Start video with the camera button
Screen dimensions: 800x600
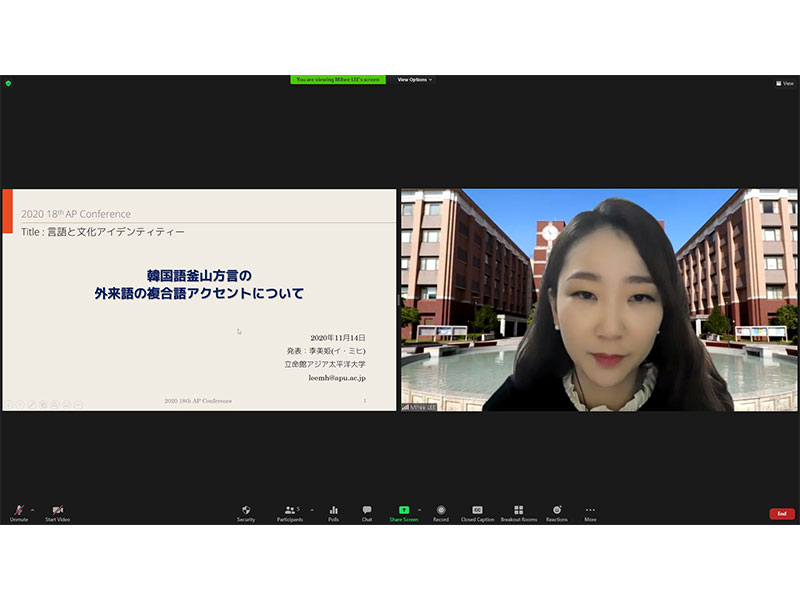click(57, 512)
